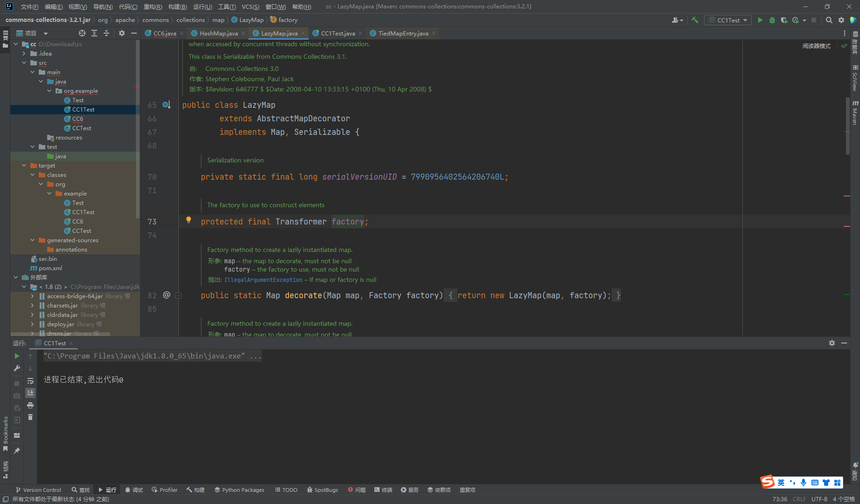Click the inspection green checkmark indicator
This screenshot has width=860, height=504.
844,46
